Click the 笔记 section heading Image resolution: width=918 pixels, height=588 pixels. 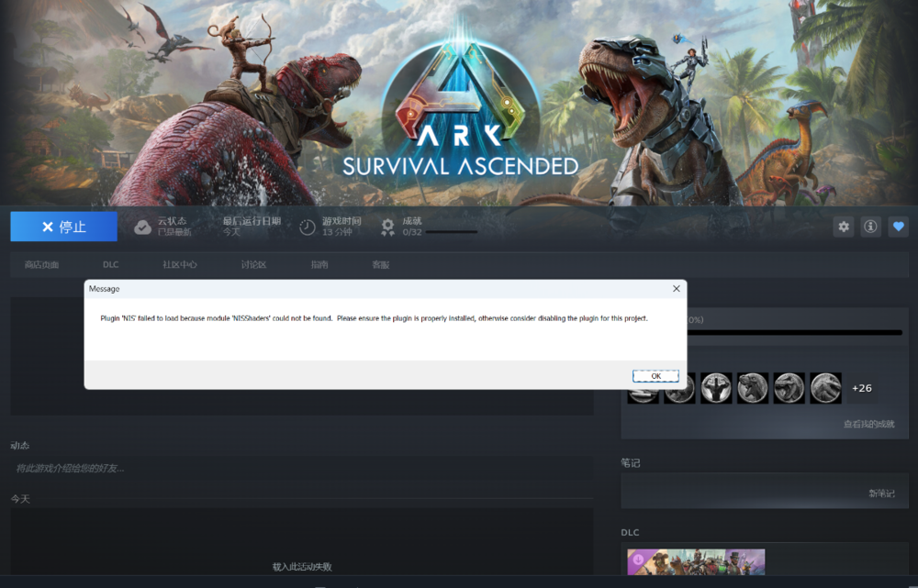pyautogui.click(x=631, y=463)
